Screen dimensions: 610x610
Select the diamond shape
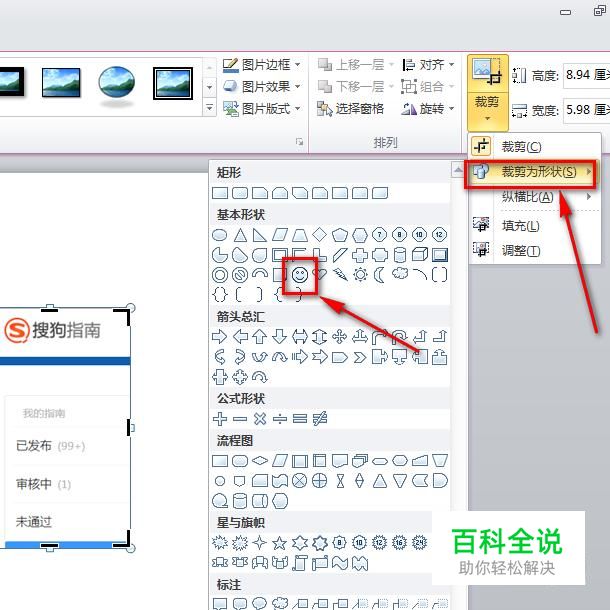point(320,235)
